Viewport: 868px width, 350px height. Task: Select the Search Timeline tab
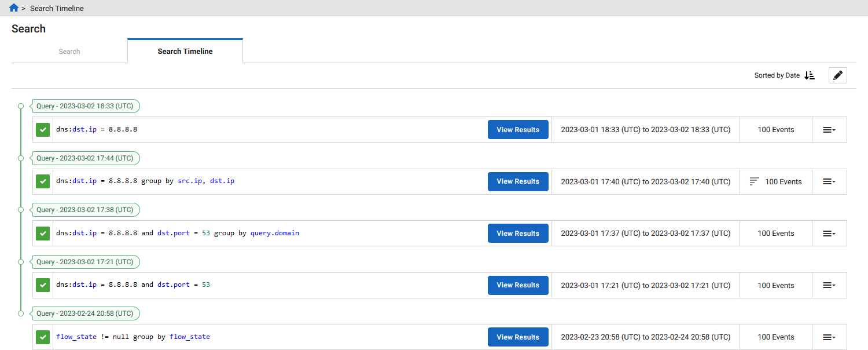point(185,51)
